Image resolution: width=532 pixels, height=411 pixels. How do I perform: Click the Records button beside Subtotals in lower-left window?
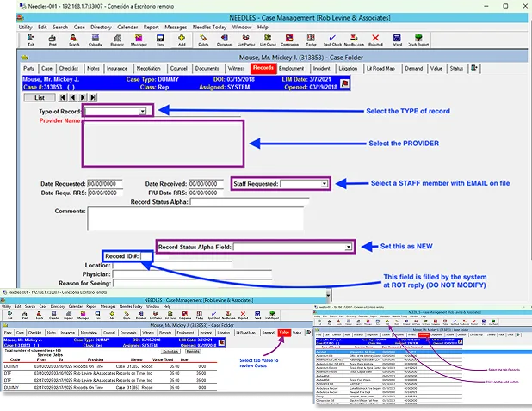click(192, 352)
